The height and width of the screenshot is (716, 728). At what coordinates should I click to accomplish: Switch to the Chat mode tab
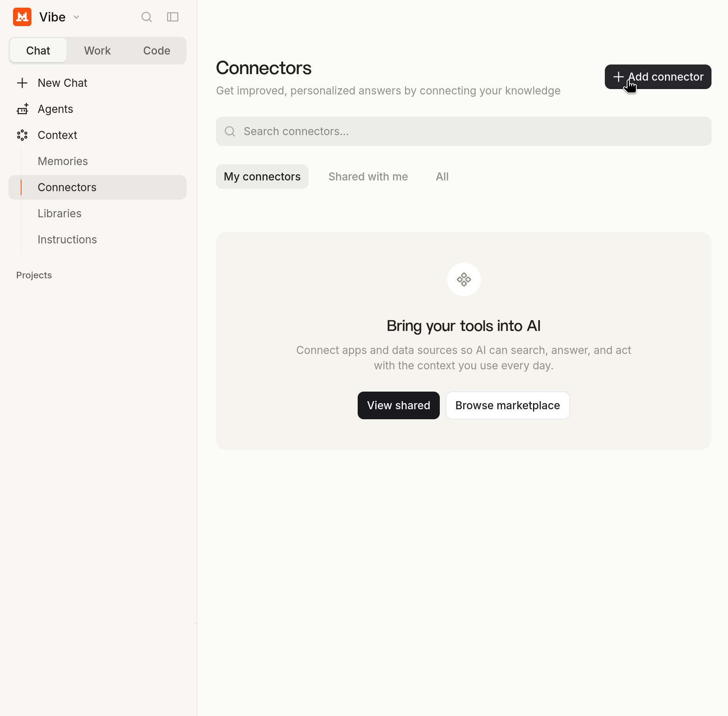point(38,51)
